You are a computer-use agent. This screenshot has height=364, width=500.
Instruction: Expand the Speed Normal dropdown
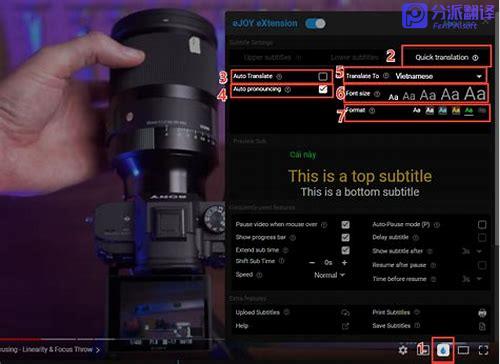(x=329, y=275)
